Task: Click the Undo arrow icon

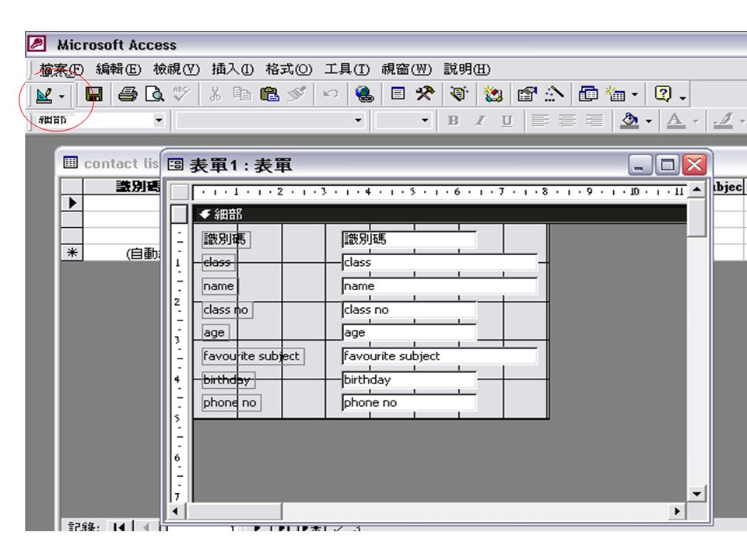Action: coord(330,94)
